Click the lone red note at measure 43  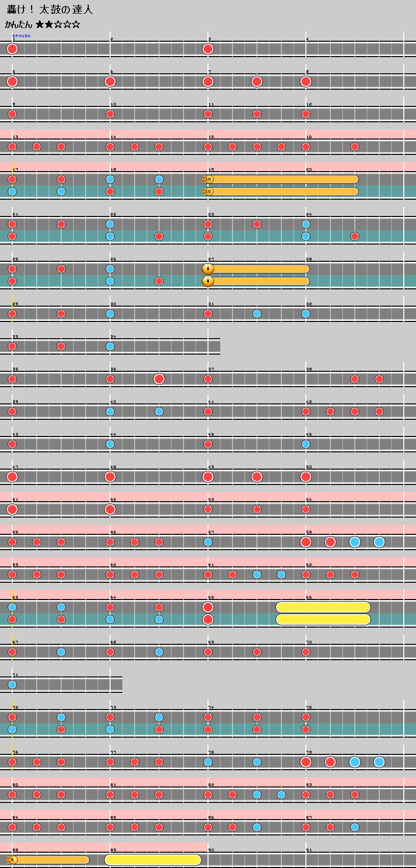coord(12,444)
